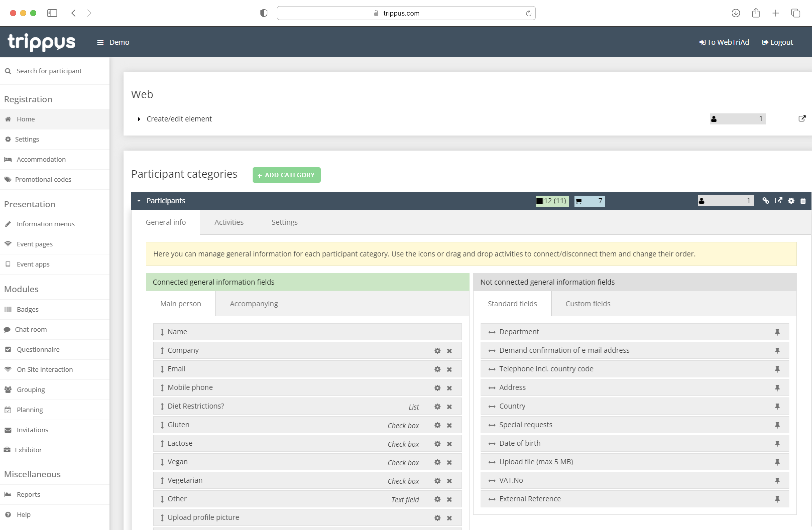Click the move arrow on Special requests
Viewport: 812px width, 530px height.
(491, 425)
